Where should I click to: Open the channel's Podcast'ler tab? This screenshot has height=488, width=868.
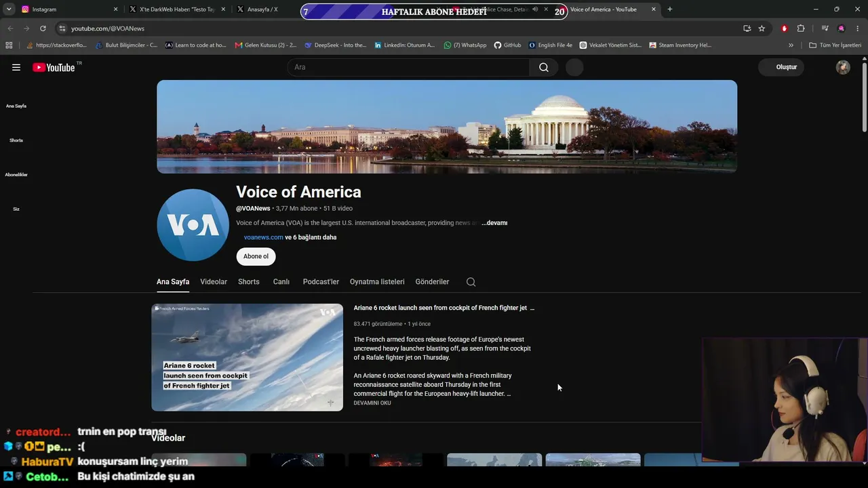click(321, 282)
